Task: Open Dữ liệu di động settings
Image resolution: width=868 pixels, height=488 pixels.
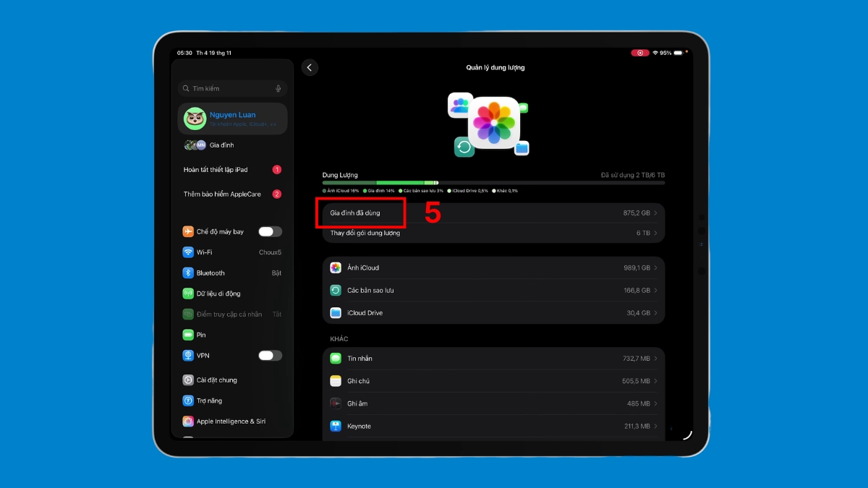Action: (x=232, y=294)
